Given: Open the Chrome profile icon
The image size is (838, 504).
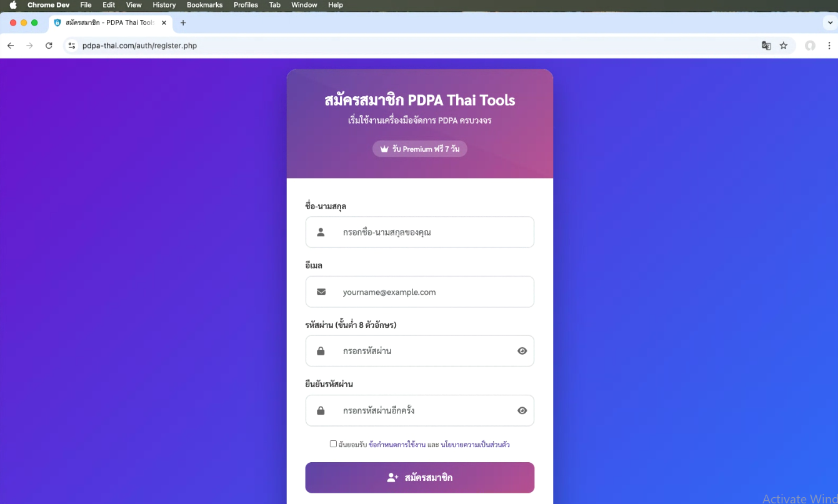Looking at the screenshot, I should [810, 45].
